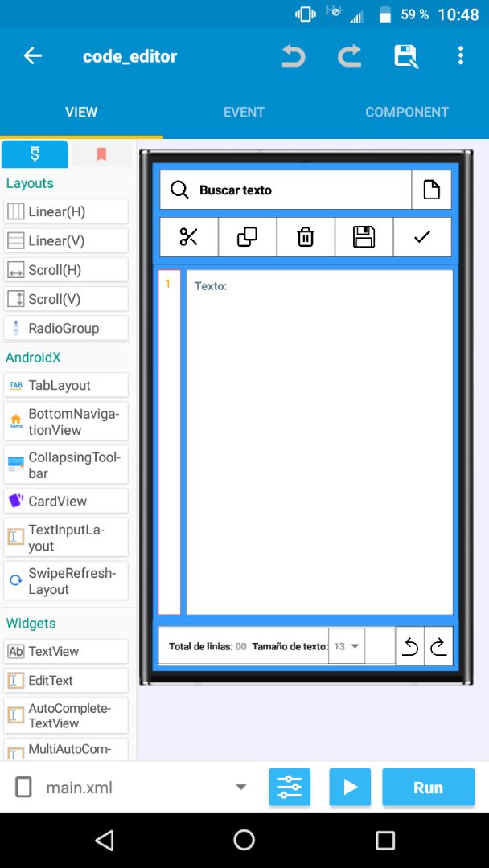Tap the play preview button
The height and width of the screenshot is (868, 489).
(350, 787)
